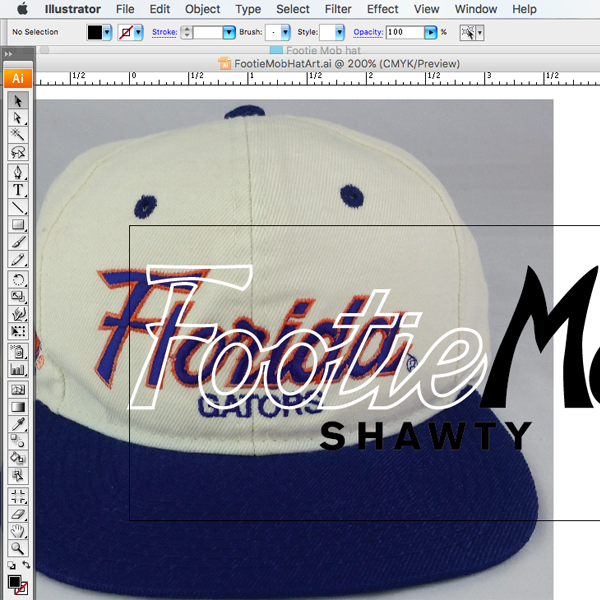The width and height of the screenshot is (600, 600).
Task: Click the black Fill box in Tools panel
Action: (x=14, y=581)
